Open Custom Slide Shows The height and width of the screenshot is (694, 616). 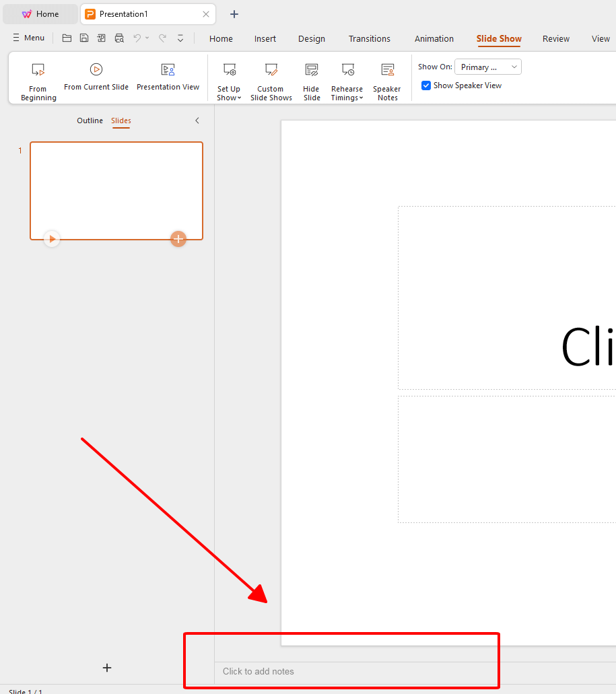point(271,82)
